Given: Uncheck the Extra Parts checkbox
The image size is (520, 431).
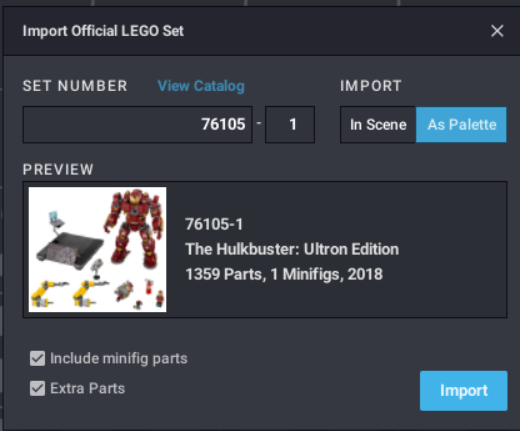Looking at the screenshot, I should point(37,389).
